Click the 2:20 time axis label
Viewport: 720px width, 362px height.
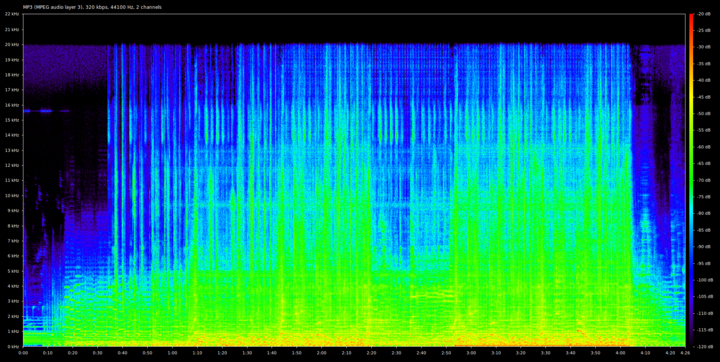pos(371,353)
